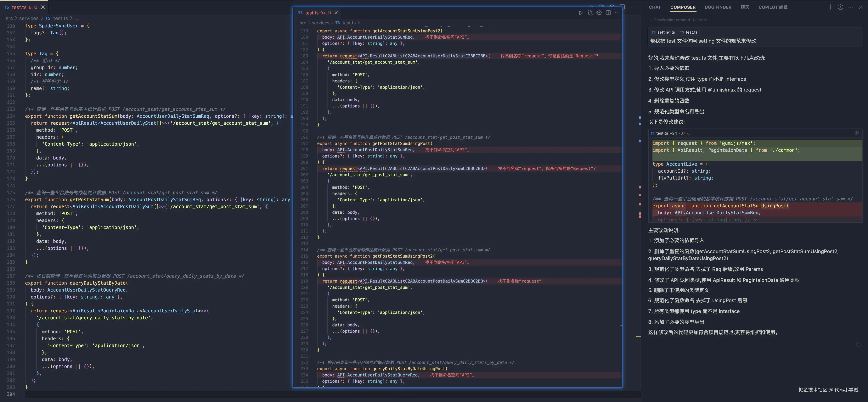Start a new composer session
The height and width of the screenshot is (402, 868).
point(830,7)
